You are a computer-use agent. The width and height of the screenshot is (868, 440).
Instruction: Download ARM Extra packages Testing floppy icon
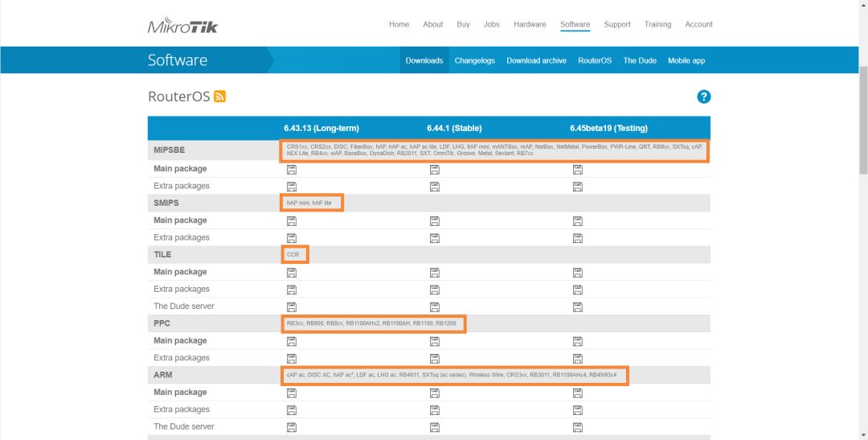(577, 409)
